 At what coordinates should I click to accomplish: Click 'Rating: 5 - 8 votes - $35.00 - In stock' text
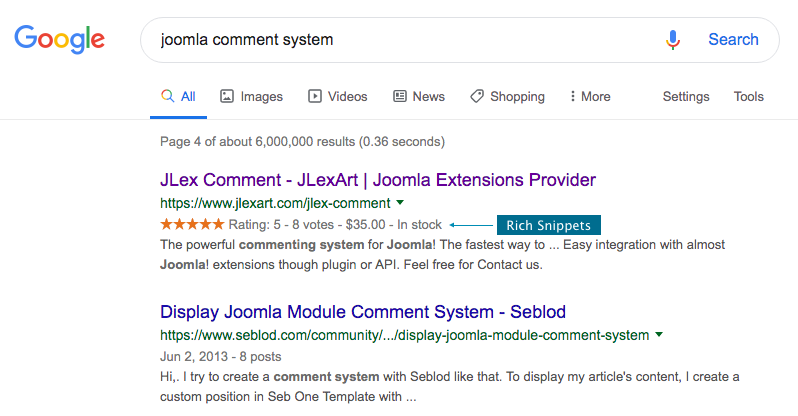pos(335,225)
